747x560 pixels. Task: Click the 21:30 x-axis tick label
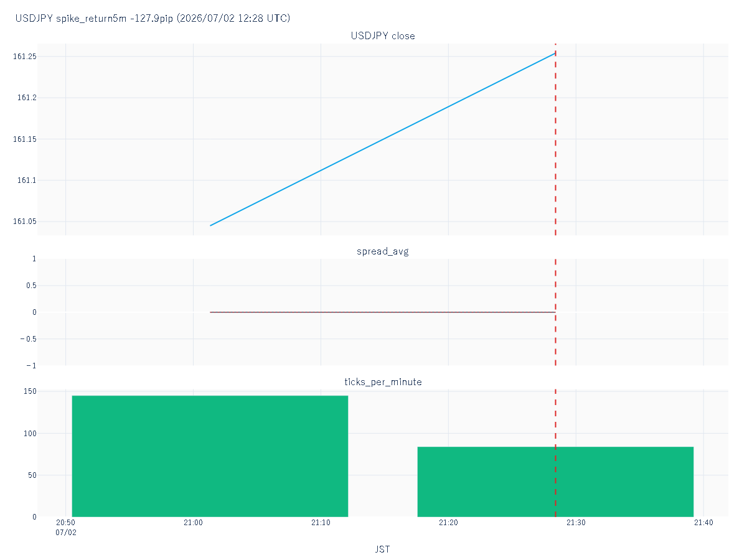coord(576,523)
